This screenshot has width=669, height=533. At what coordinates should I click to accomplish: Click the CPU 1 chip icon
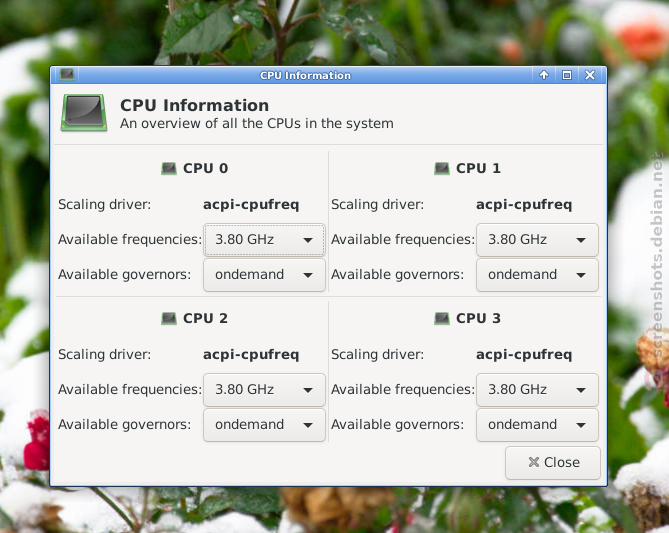click(x=442, y=169)
